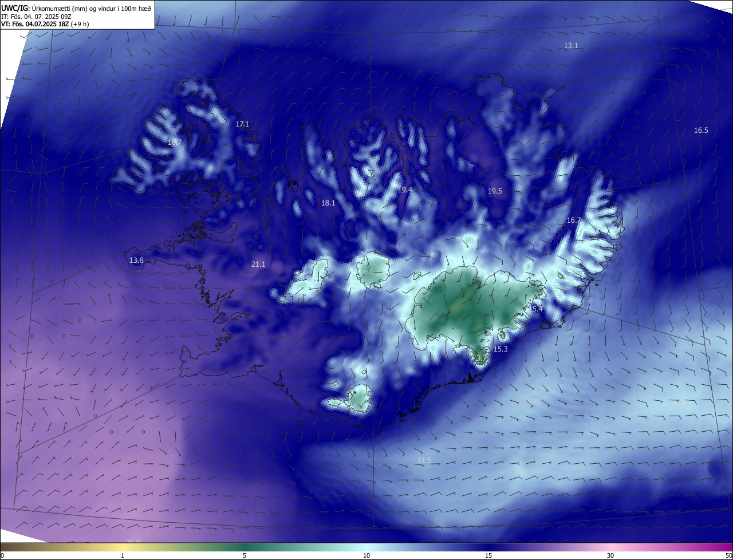This screenshot has height=560, width=733.
Task: Click the 5 label on the colour scale
Action: [245, 555]
